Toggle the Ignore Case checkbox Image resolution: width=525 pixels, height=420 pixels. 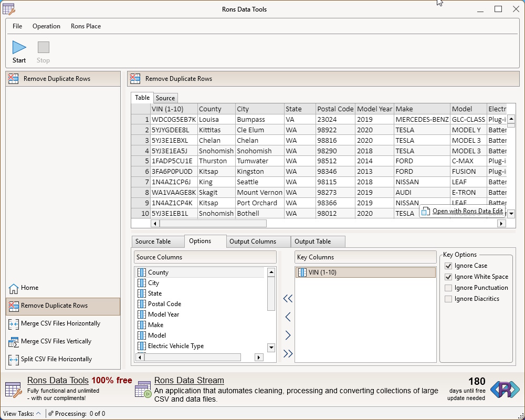pyautogui.click(x=448, y=266)
